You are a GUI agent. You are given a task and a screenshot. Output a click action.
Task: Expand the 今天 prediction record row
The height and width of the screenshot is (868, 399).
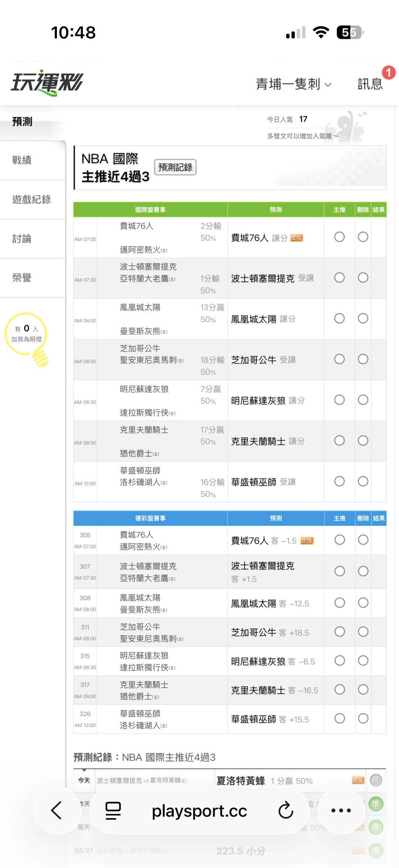tap(84, 780)
